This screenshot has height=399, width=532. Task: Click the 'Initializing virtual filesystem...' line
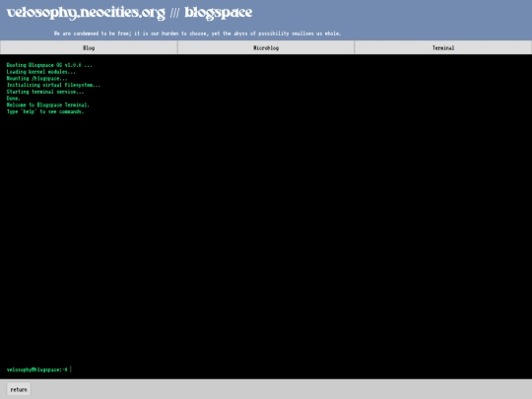(x=53, y=85)
